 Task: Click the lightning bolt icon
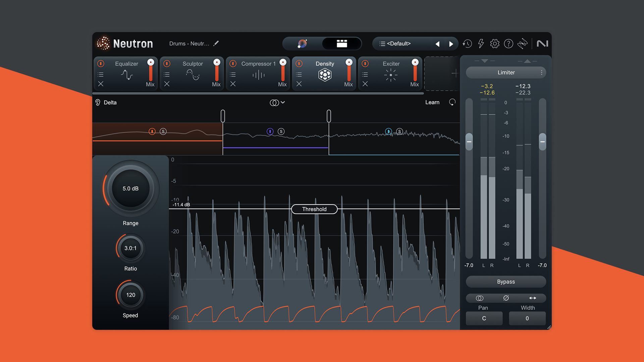[481, 44]
